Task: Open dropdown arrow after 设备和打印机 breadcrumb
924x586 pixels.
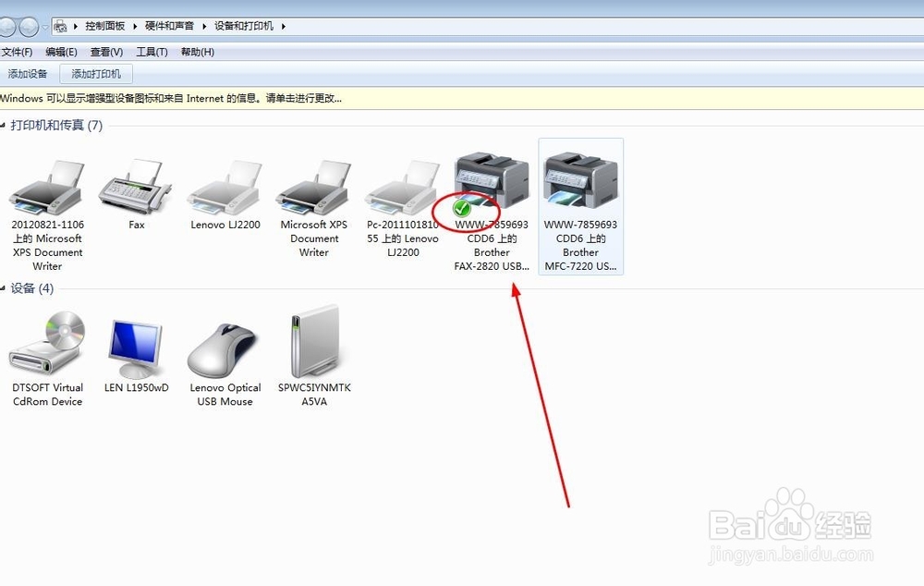Action: [284, 26]
